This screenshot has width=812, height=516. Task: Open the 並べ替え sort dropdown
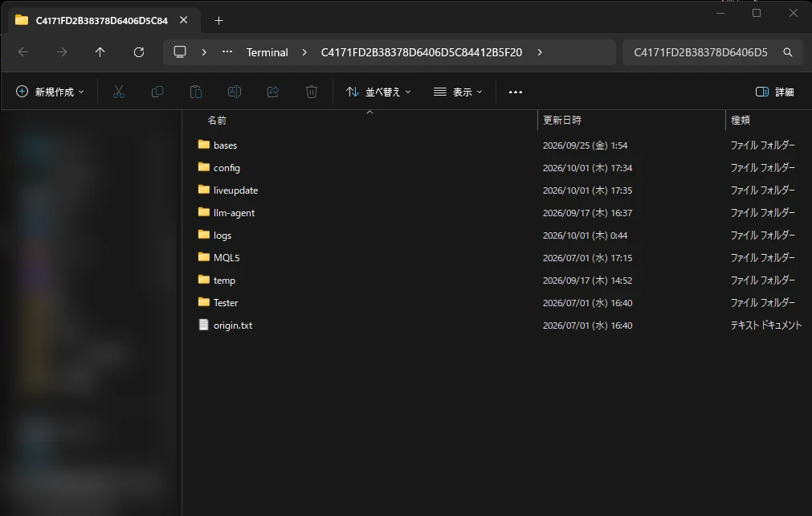coord(378,92)
